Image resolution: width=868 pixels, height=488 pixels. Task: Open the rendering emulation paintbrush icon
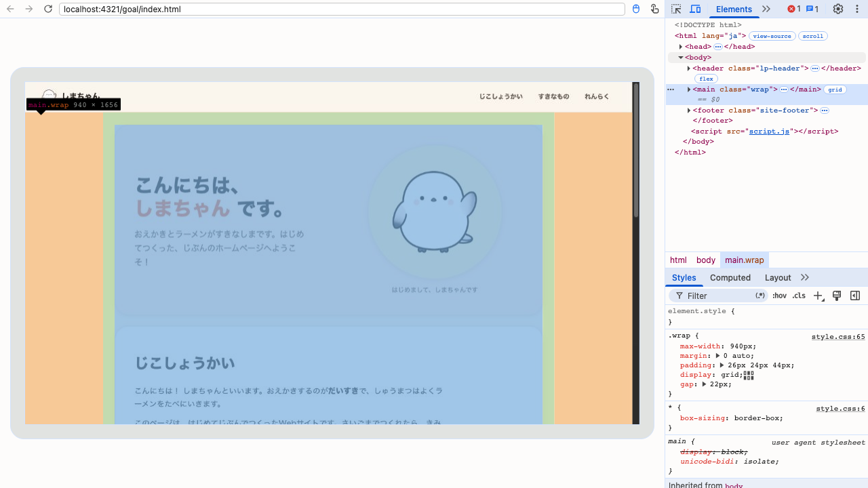point(837,296)
